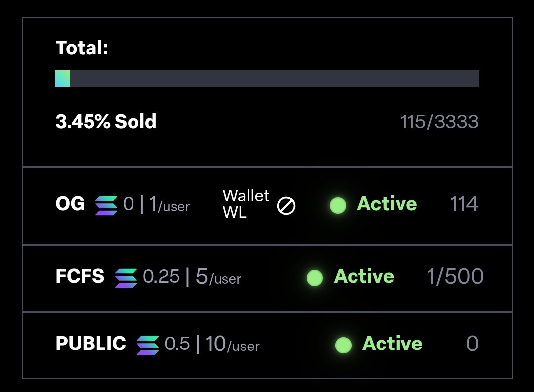The height and width of the screenshot is (392, 534).
Task: Click the Active status text in PUBLIC row
Action: point(393,344)
